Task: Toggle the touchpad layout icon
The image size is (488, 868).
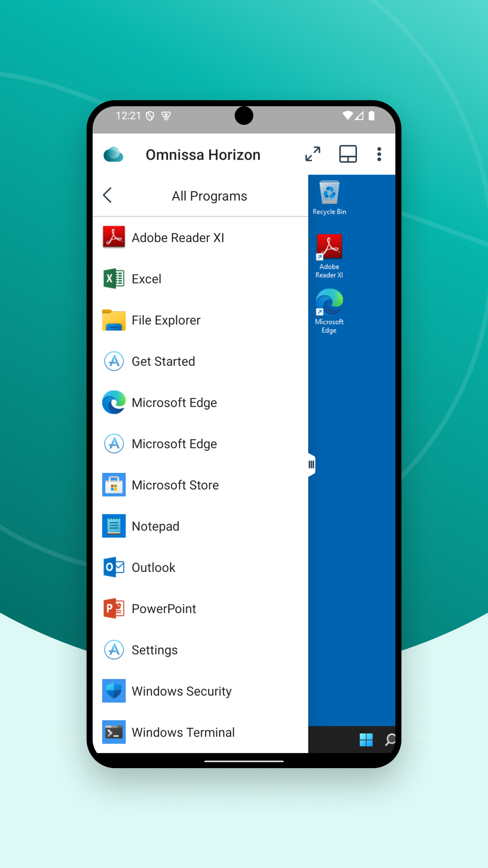Action: [348, 154]
